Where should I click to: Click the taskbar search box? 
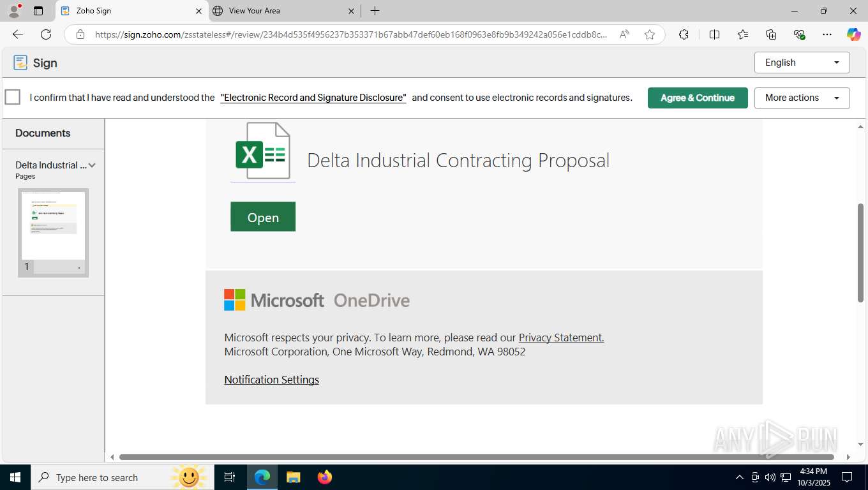121,477
